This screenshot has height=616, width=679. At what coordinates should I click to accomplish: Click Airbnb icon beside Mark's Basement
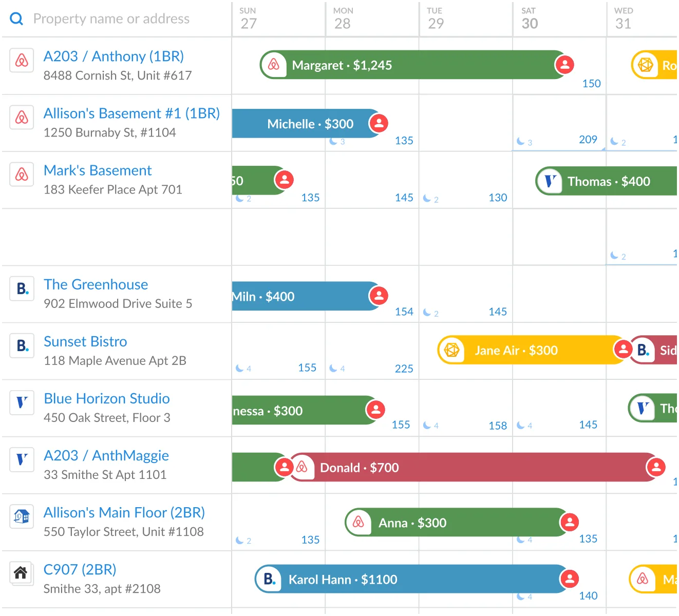click(22, 175)
